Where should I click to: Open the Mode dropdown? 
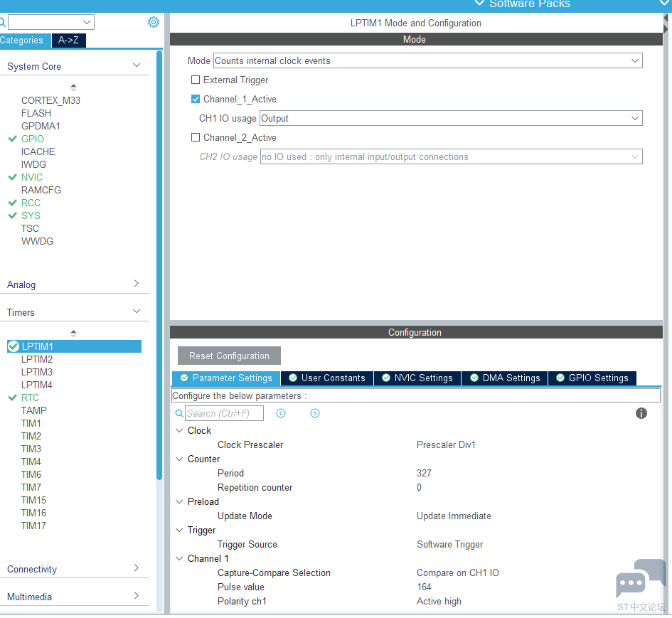coord(427,61)
